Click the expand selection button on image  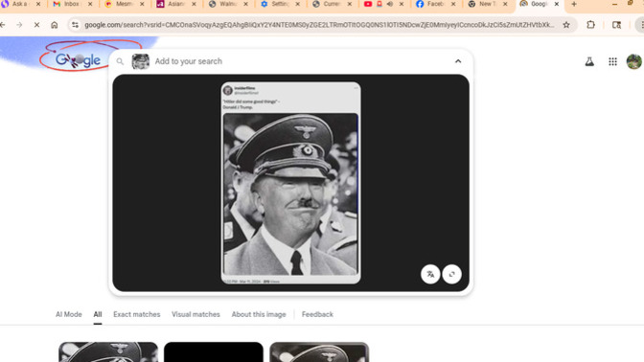click(451, 274)
